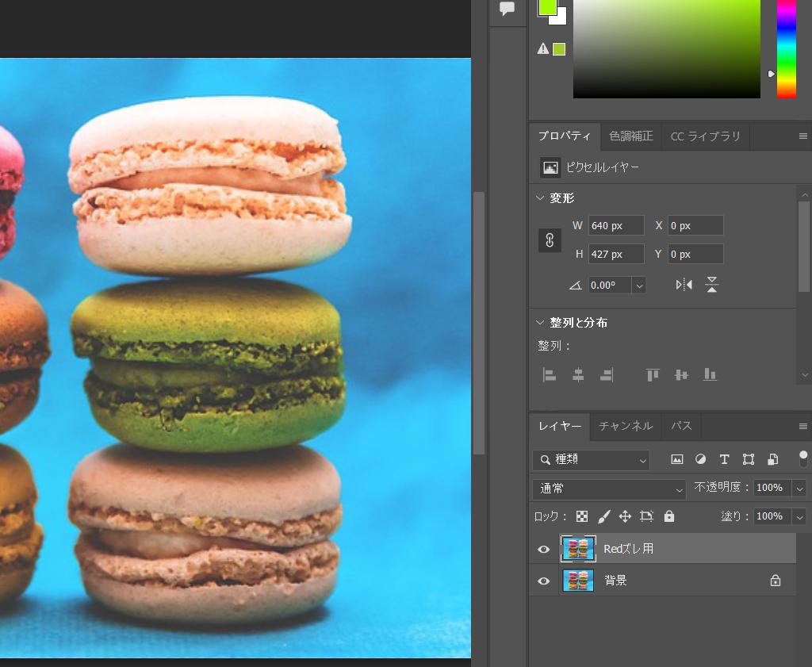Click the lock transparent pixels checkerboard icon
Image resolution: width=812 pixels, height=667 pixels.
[x=582, y=516]
